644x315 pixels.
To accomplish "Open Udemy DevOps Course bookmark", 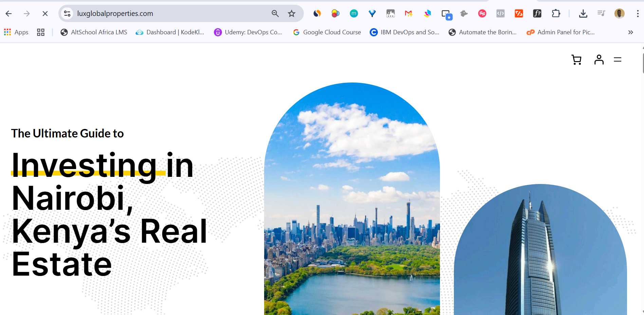I will [248, 32].
